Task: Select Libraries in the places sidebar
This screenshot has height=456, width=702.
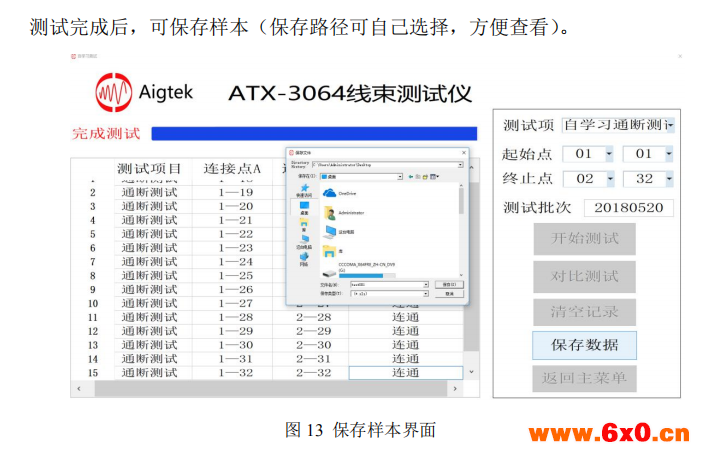Action: tap(304, 225)
